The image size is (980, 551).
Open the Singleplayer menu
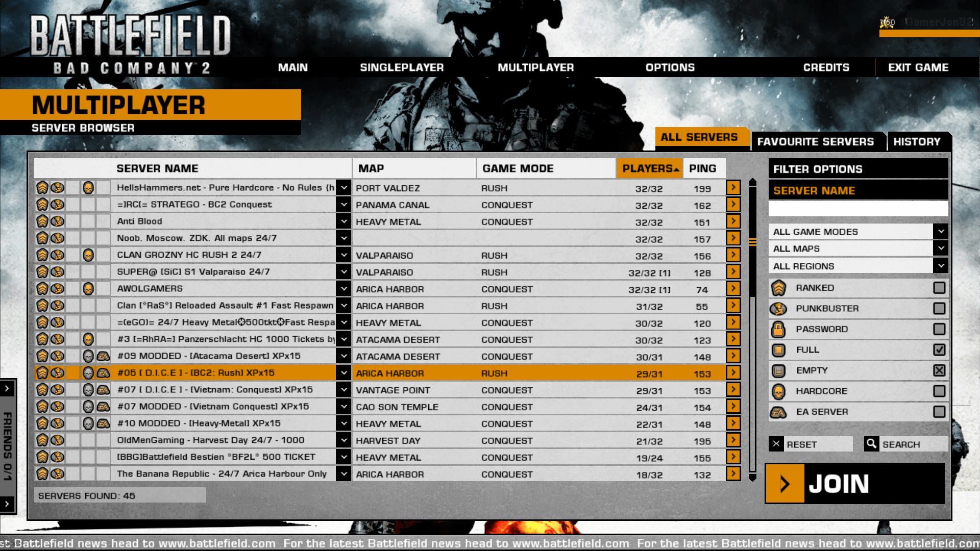point(402,67)
